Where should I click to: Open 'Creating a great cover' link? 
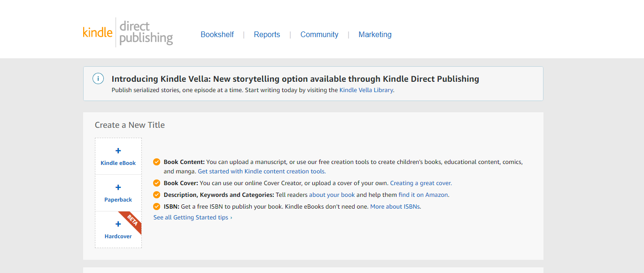tap(421, 183)
